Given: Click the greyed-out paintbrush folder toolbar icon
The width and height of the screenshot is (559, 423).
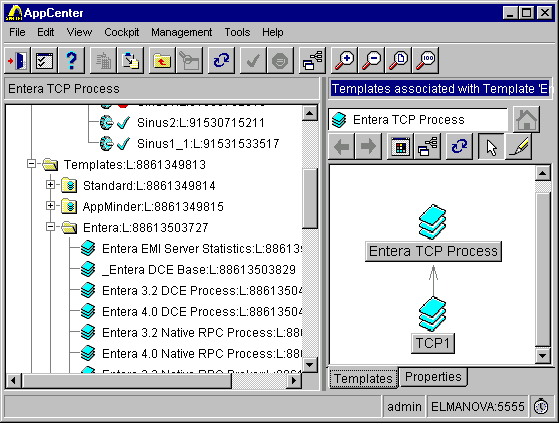Looking at the screenshot, I should coord(189,60).
